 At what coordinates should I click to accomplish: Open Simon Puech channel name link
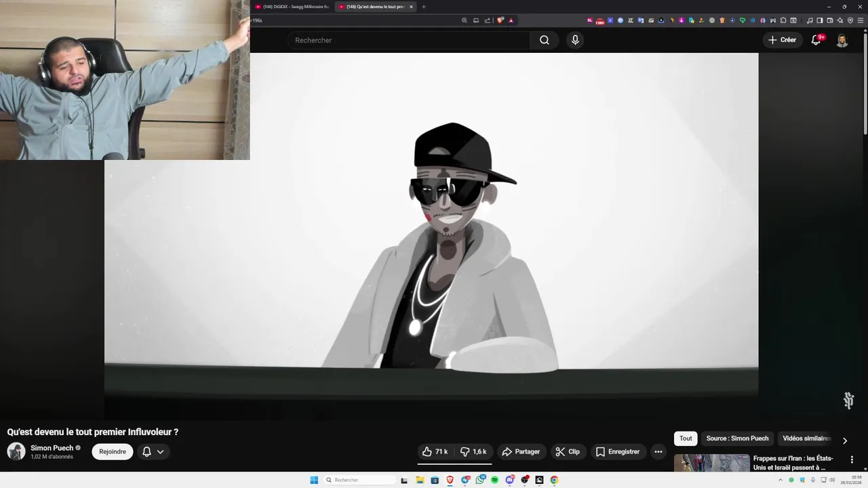point(52,448)
